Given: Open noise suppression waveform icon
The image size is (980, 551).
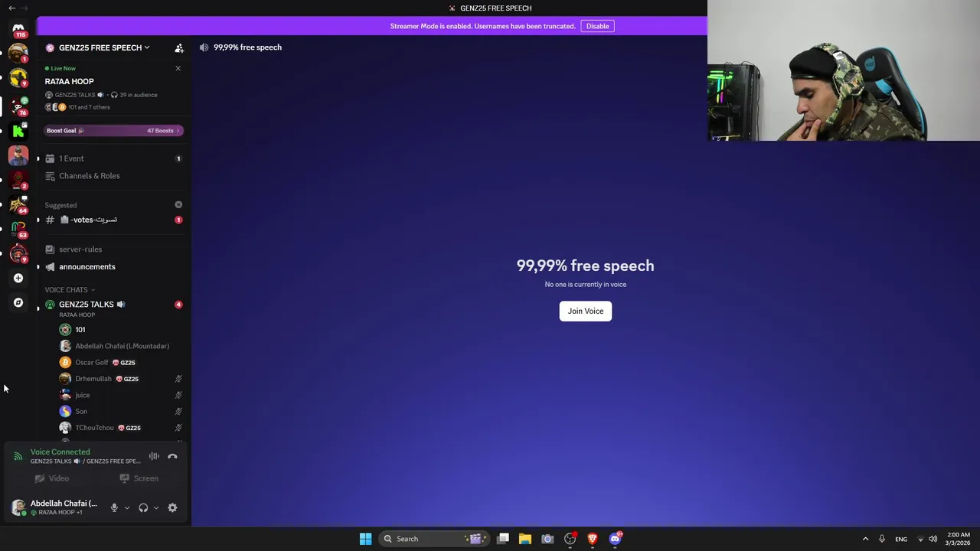Looking at the screenshot, I should click(154, 456).
